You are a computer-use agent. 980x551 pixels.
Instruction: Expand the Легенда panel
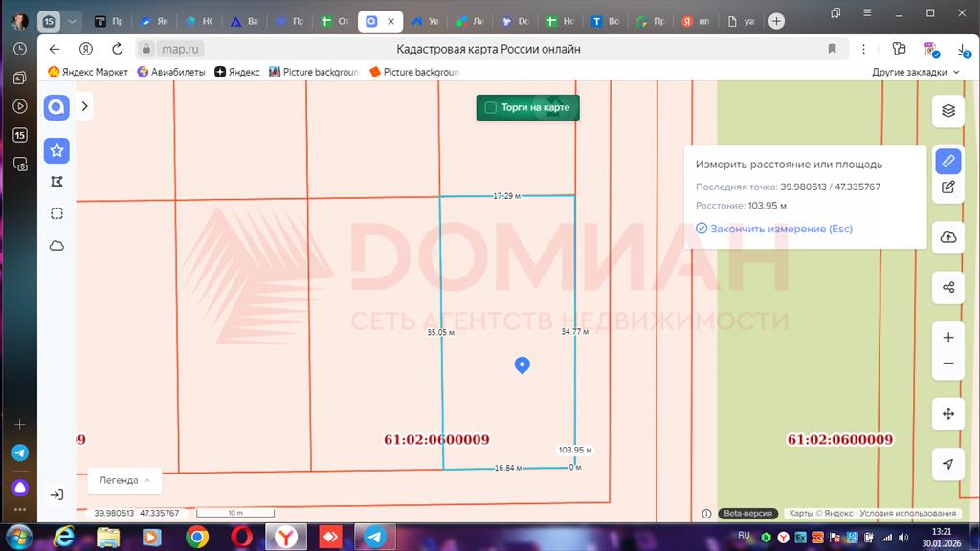124,480
